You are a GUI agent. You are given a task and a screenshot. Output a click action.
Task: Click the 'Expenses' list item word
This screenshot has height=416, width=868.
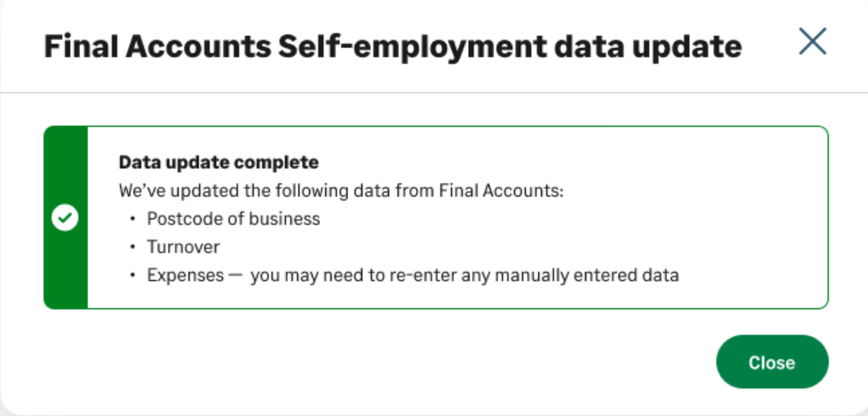click(x=185, y=275)
